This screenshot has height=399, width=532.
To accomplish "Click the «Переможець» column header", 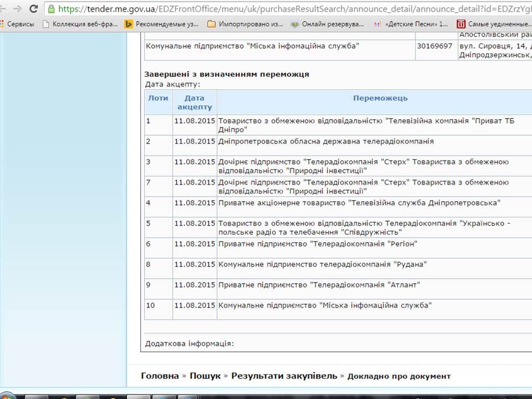I will pyautogui.click(x=380, y=98).
